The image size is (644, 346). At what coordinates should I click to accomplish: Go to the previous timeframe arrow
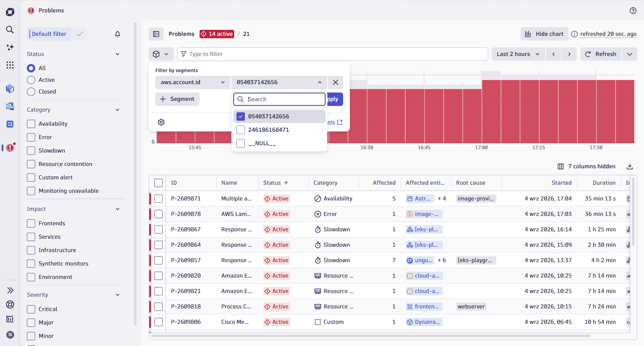(x=553, y=54)
